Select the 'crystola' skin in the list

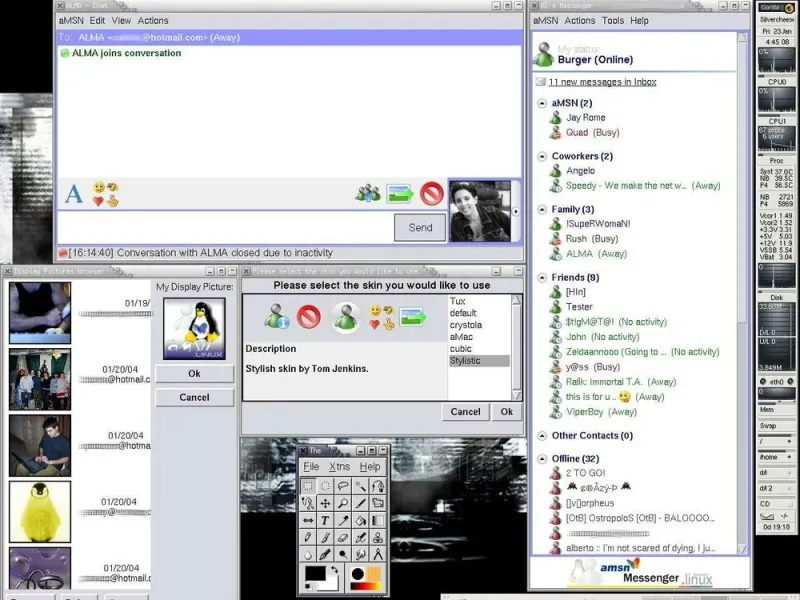[x=465, y=325]
